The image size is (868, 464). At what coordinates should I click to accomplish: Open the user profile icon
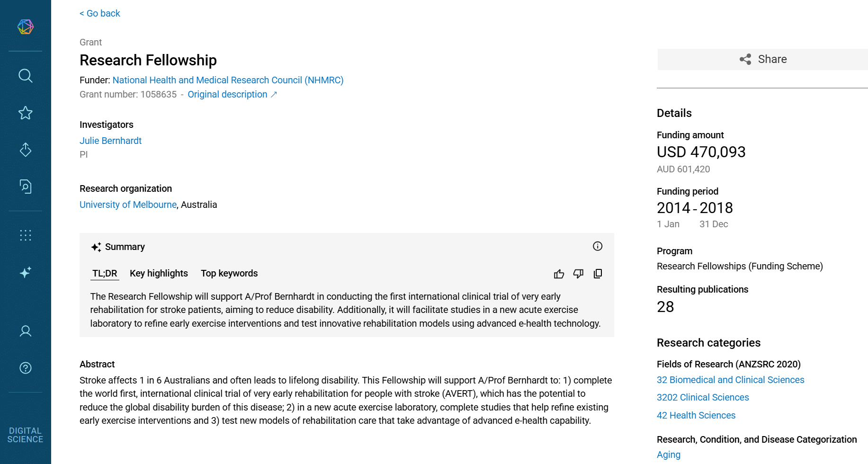point(26,331)
